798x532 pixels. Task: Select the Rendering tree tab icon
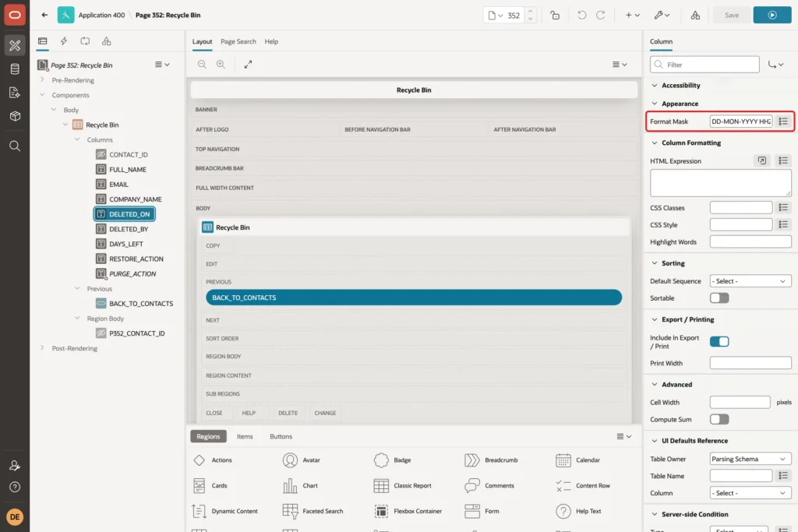coord(43,41)
